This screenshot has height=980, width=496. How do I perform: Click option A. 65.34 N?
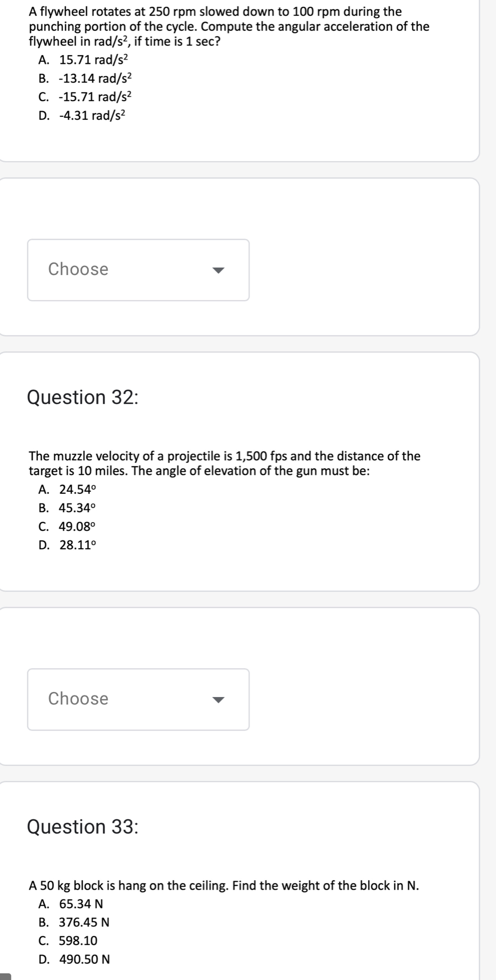click(x=71, y=903)
